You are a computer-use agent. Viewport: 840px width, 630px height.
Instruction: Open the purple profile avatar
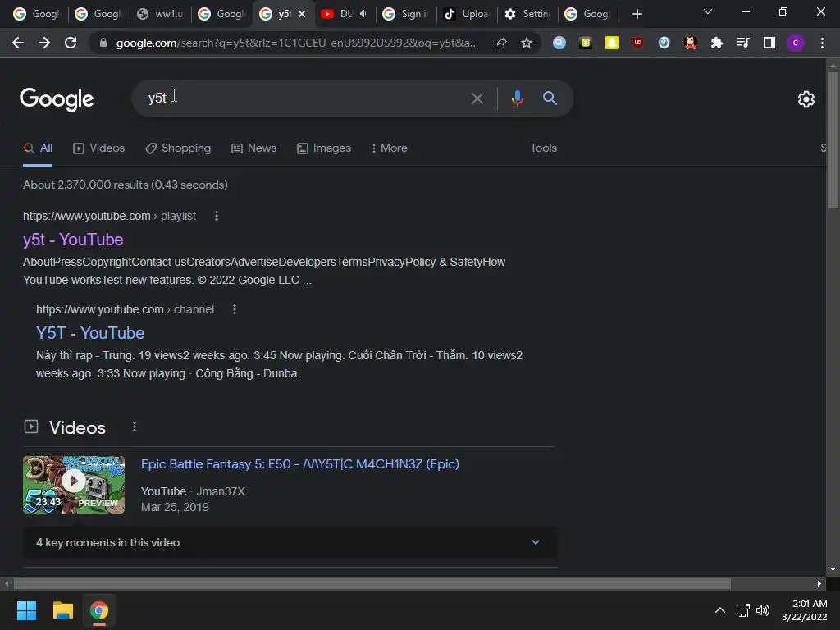point(796,43)
